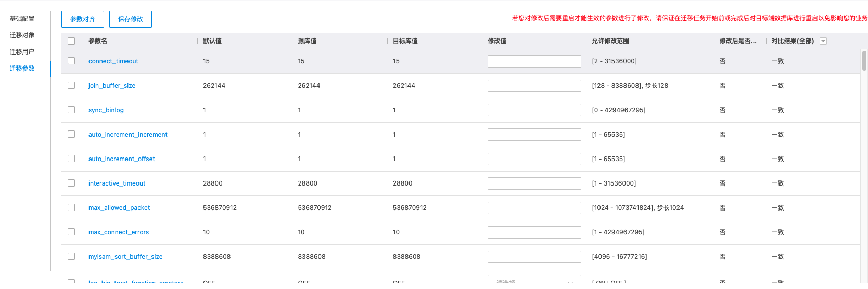Viewport: 868px width, 289px height.
Task: Check the connect_timeout row checkbox
Action: click(71, 61)
